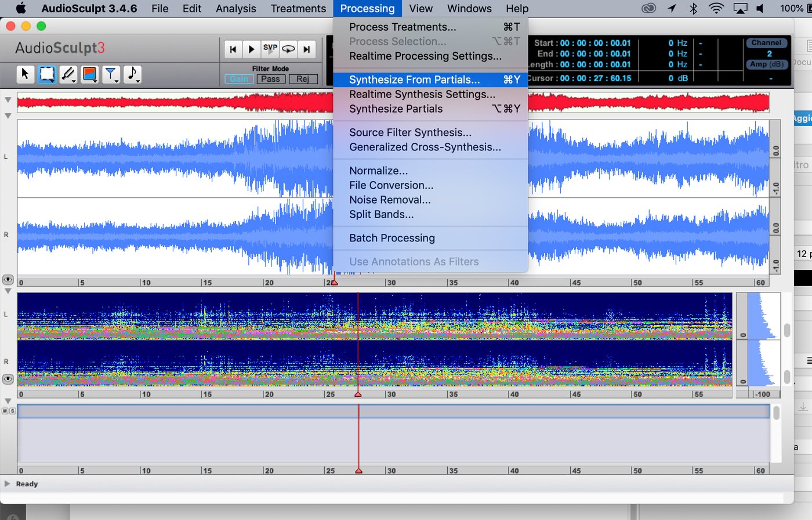Open Batch Processing

[x=430, y=238]
